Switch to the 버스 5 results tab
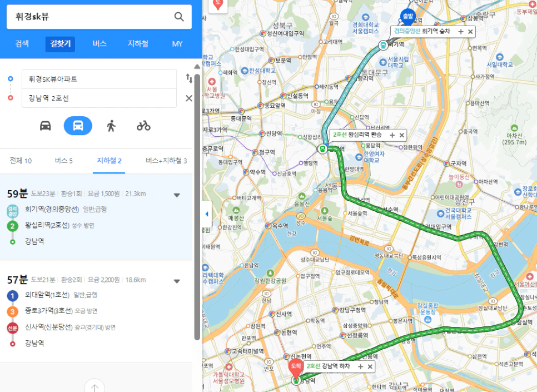Viewport: 537px width, 392px height. (x=64, y=161)
